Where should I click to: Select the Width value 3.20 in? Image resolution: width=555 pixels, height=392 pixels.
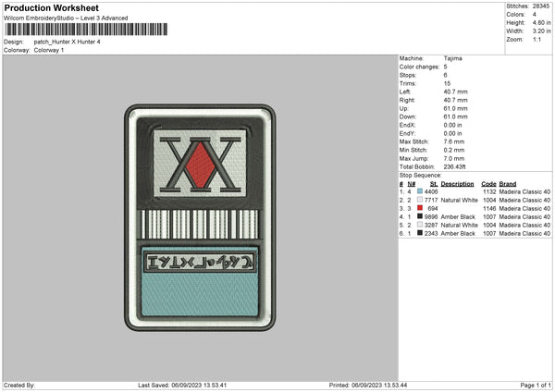point(541,31)
